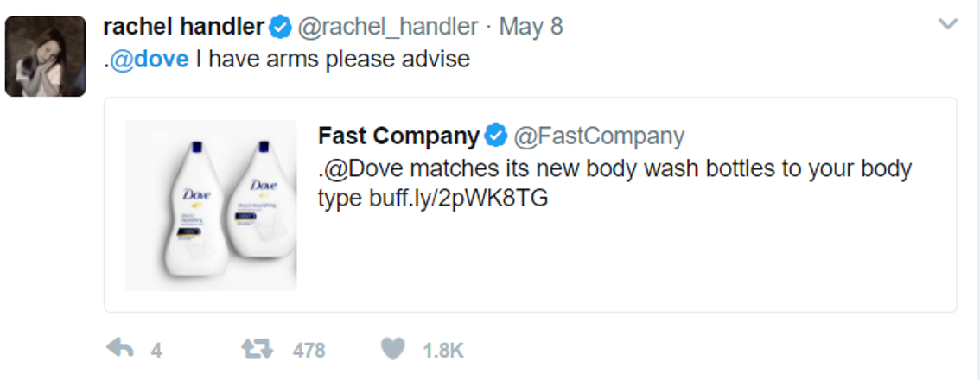Like the tweet with heart icon

393,349
